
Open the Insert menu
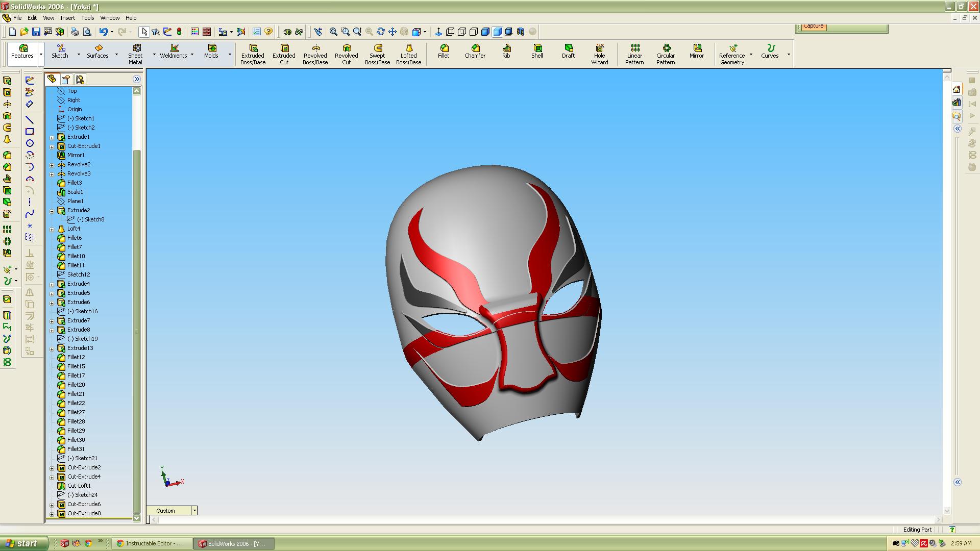(67, 18)
